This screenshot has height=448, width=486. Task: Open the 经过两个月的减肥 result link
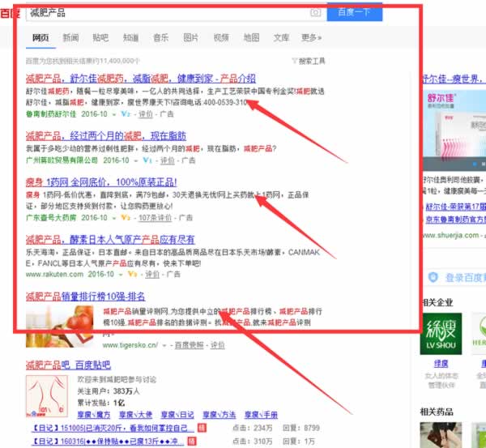tap(106, 136)
